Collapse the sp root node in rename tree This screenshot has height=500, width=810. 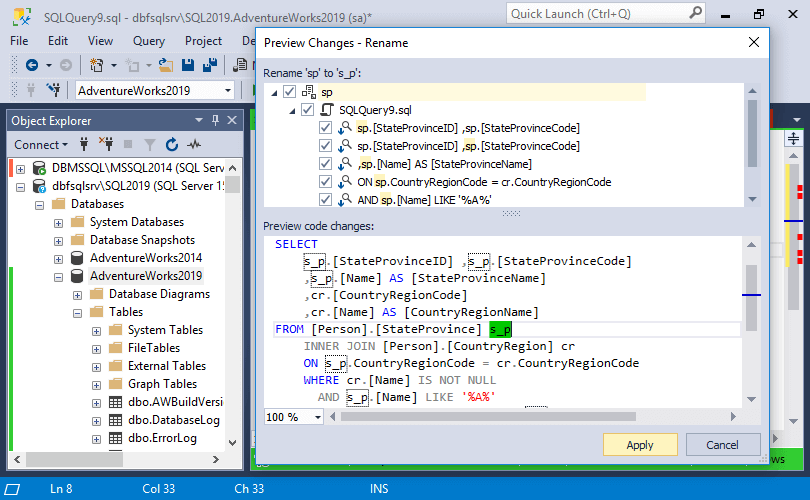coord(274,93)
